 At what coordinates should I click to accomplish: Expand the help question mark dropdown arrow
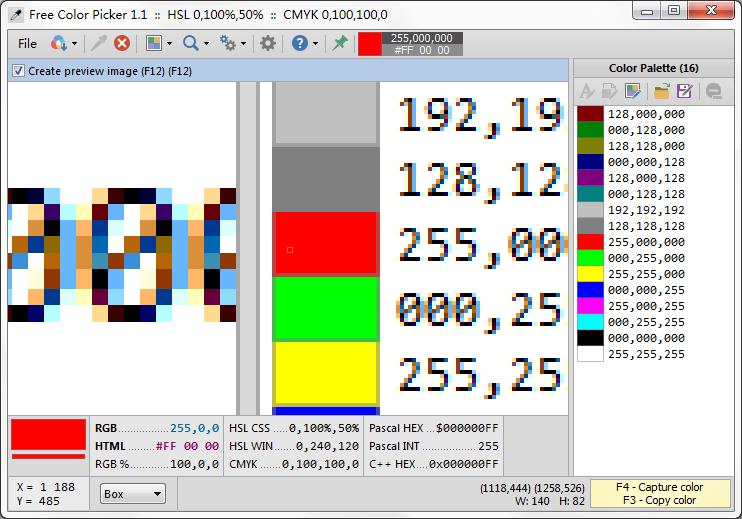[315, 44]
